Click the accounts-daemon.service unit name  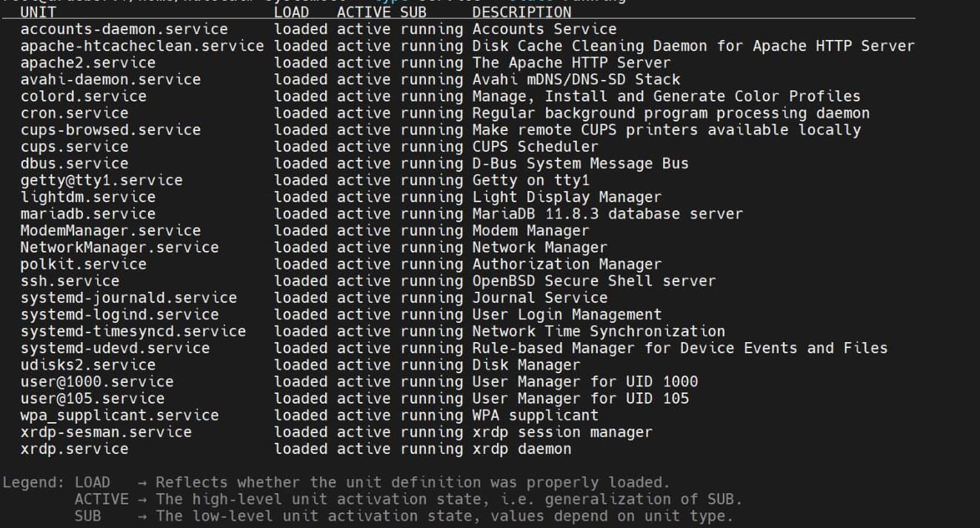[x=124, y=30]
